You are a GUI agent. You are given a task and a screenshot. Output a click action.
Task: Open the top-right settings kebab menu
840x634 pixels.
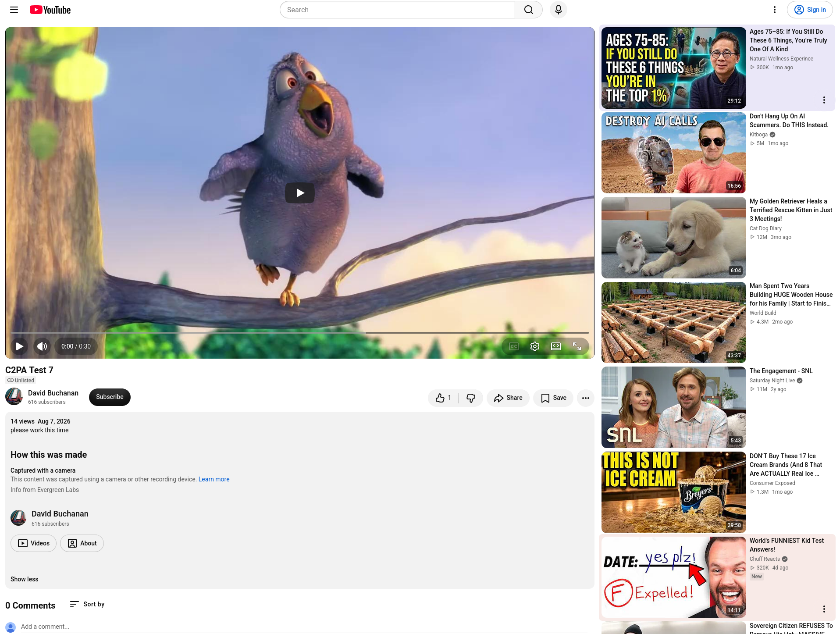click(x=775, y=10)
